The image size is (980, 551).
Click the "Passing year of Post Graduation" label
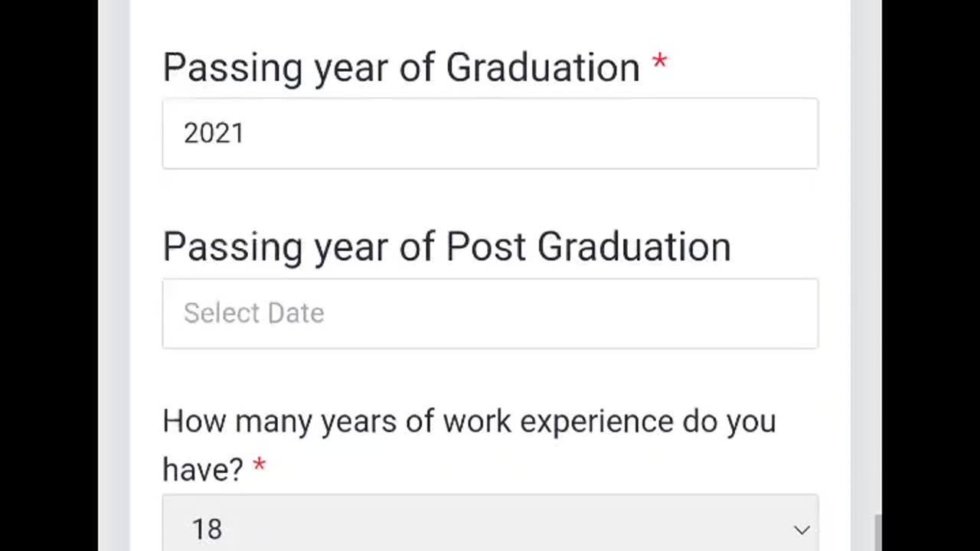pyautogui.click(x=446, y=247)
